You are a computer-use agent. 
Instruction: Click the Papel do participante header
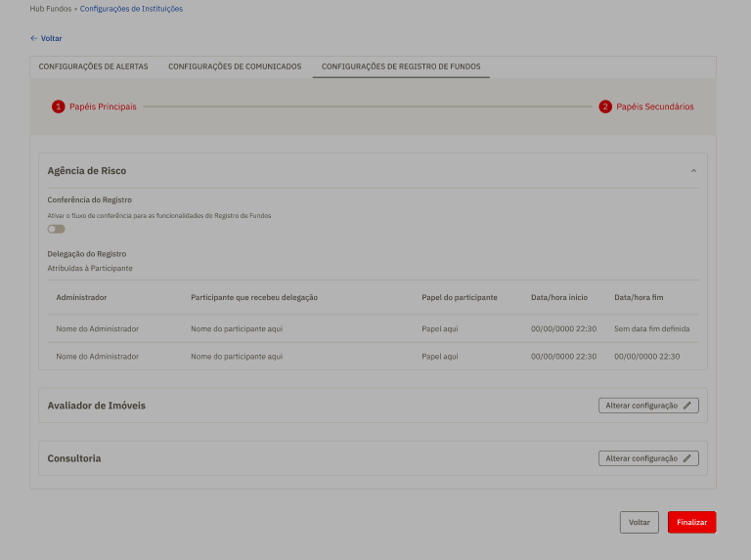(460, 297)
